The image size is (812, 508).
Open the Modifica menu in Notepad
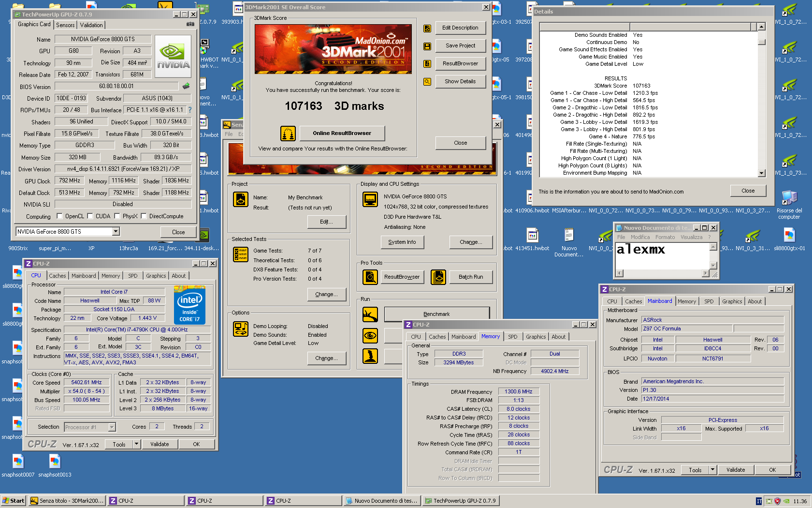tap(640, 237)
